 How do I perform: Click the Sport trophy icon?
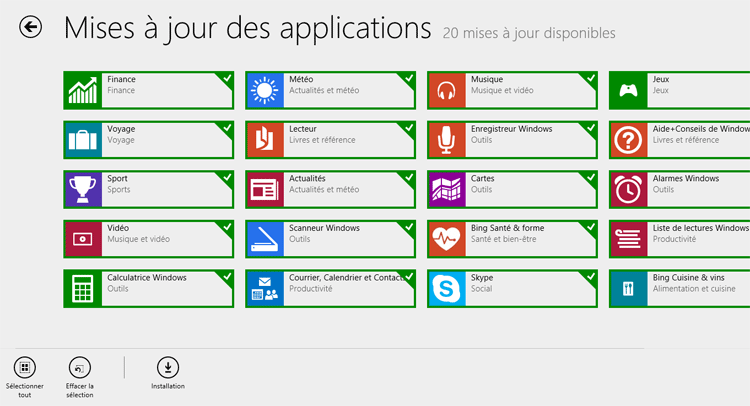pyautogui.click(x=83, y=189)
